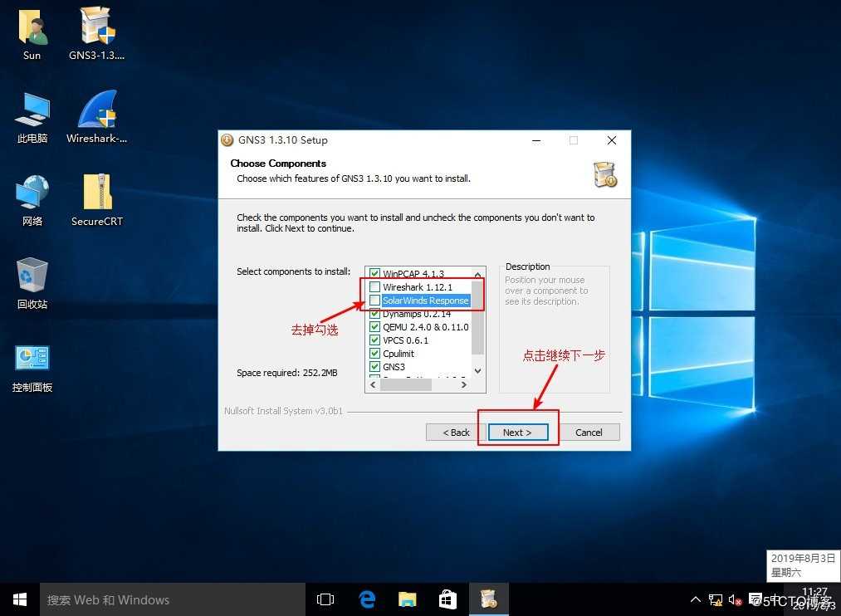Click the 'Space required: 252.2MB' text
Screen dimensions: 841x616
click(287, 373)
